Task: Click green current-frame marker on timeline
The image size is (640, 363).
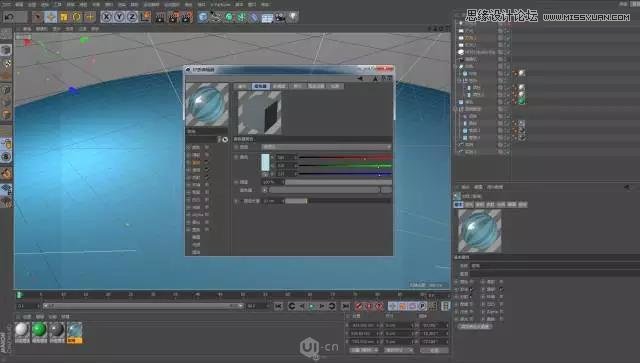Action: (19, 295)
